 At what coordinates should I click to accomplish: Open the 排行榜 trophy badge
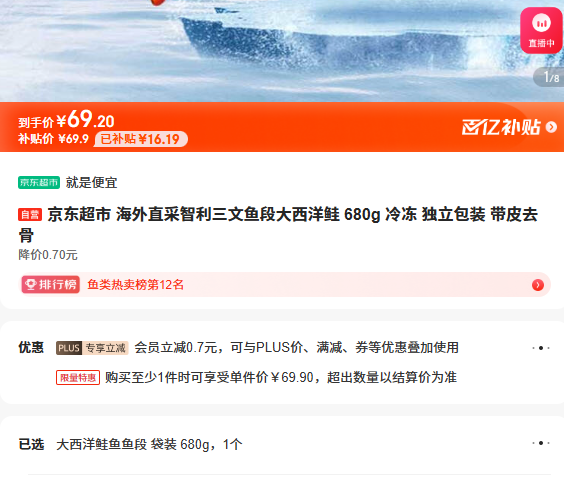click(x=50, y=285)
